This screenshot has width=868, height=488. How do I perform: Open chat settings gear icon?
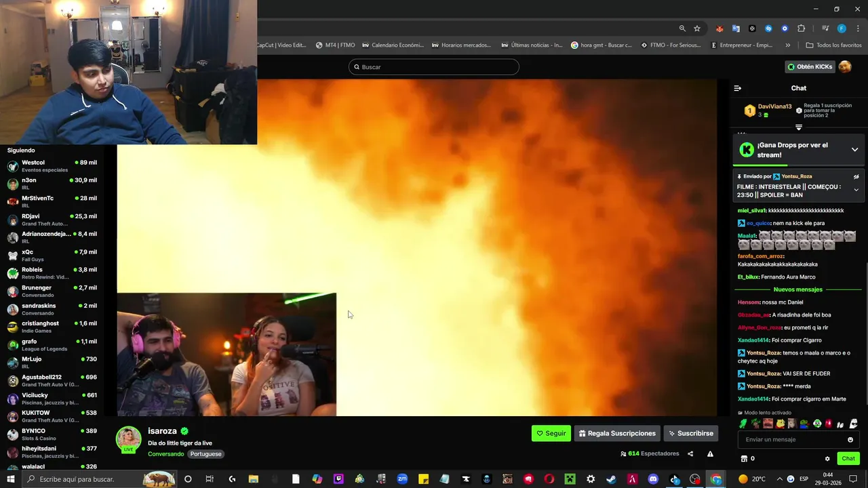tap(827, 459)
